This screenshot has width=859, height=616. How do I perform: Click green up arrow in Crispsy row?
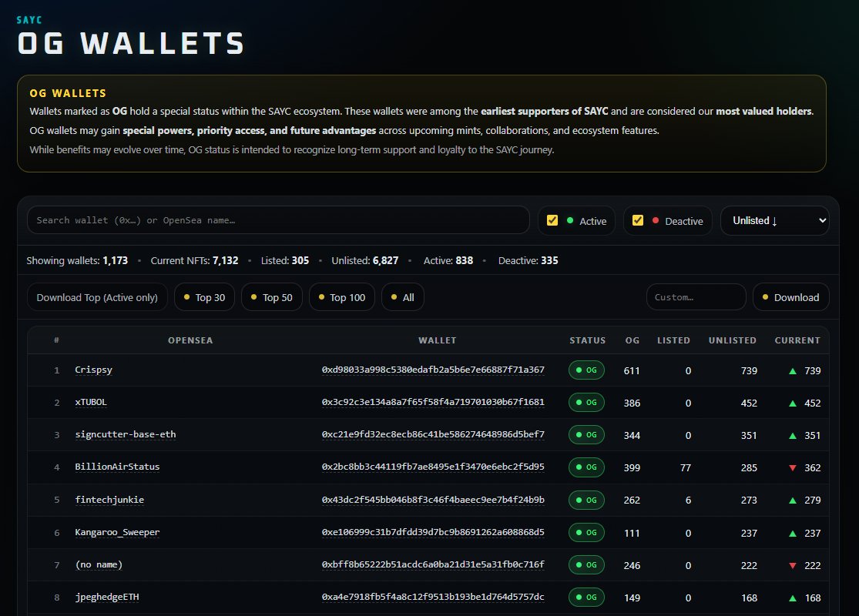pyautogui.click(x=792, y=370)
